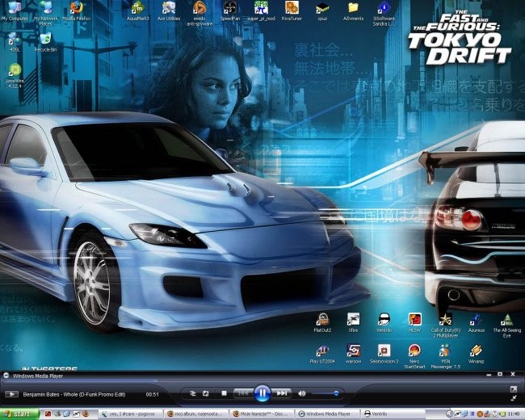Launch LimeWire 4.12.4 shortcut
Image resolution: width=525 pixels, height=420 pixels.
point(15,76)
